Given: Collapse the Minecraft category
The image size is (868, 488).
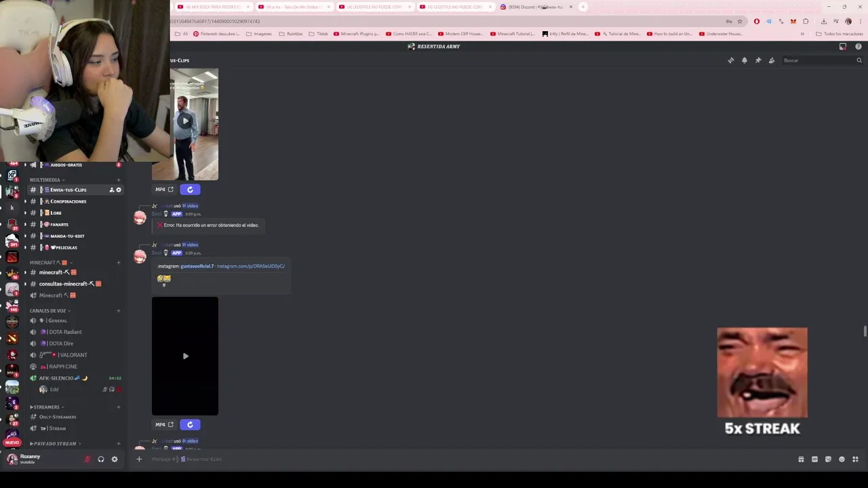Looking at the screenshot, I should (x=51, y=262).
